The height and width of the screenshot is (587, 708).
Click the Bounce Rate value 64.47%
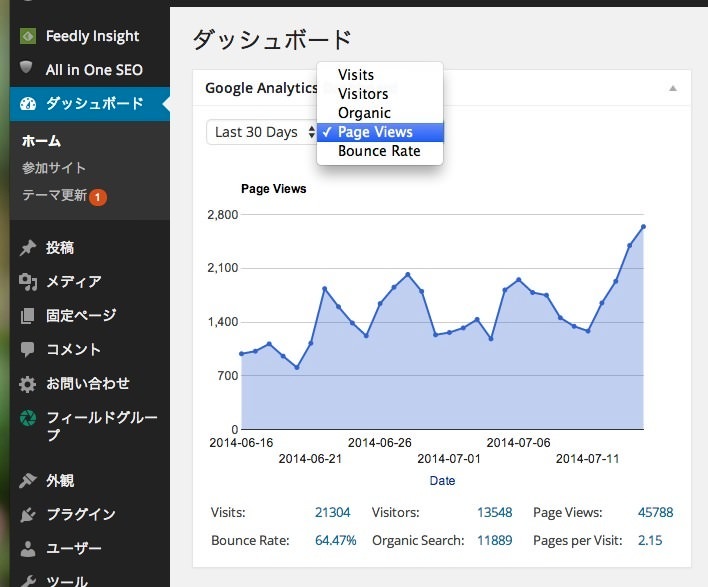tap(335, 540)
